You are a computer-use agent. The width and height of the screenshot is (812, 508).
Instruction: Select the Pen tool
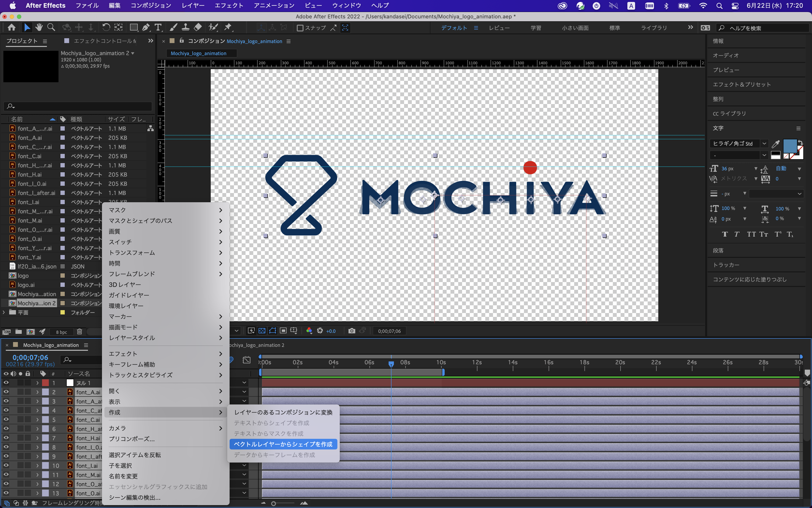coord(146,28)
